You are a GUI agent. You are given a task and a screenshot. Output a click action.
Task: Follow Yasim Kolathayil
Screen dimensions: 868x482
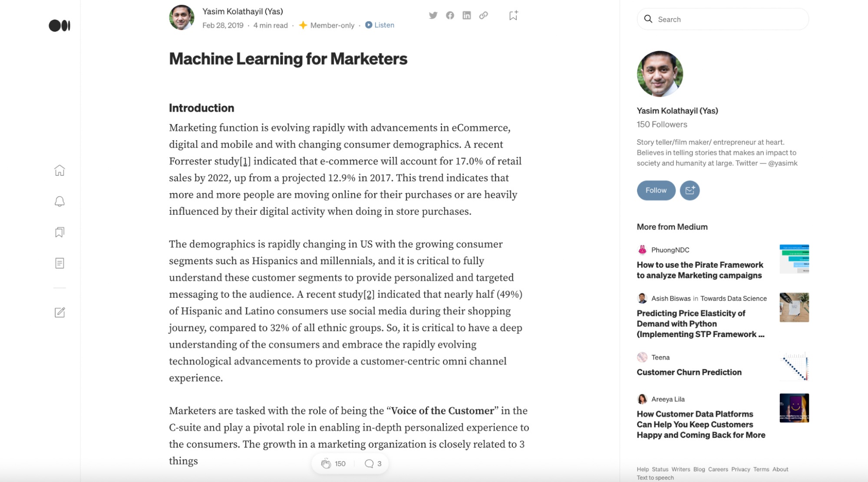(x=656, y=190)
